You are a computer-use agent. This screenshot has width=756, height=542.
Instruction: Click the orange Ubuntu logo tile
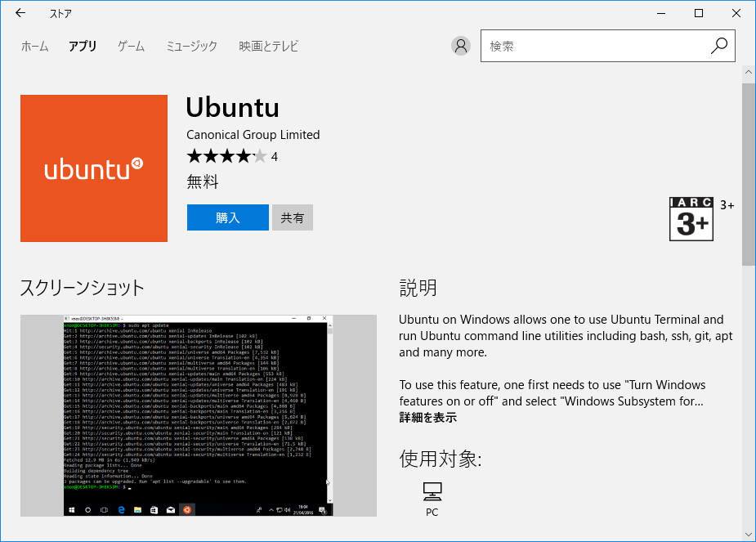93,168
